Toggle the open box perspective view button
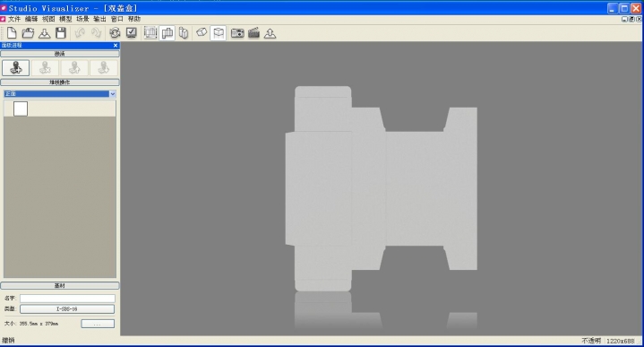 [219, 33]
